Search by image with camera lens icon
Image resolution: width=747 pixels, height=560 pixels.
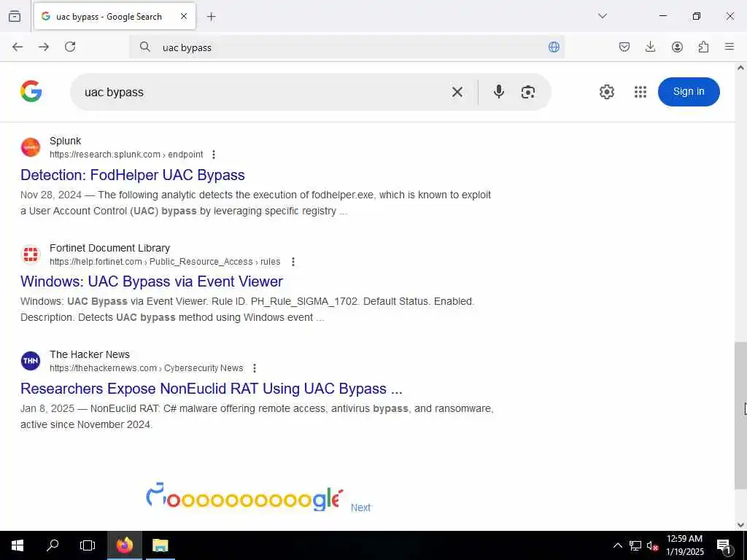click(528, 92)
